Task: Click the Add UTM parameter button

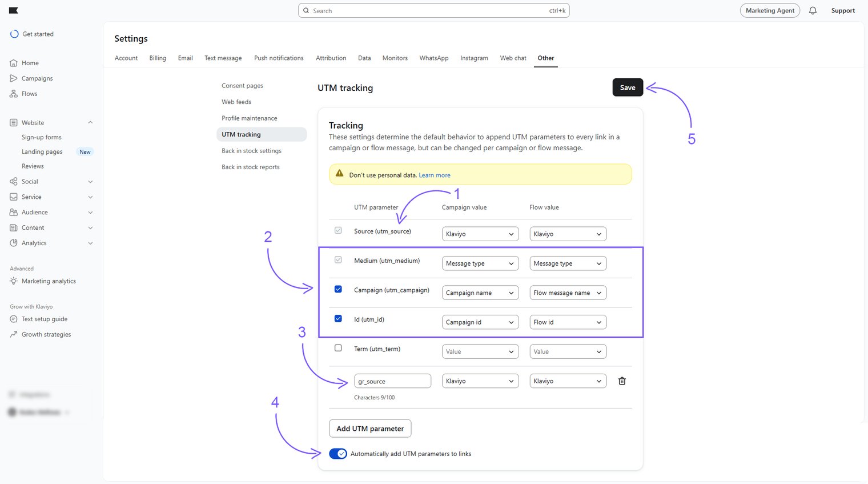Action: (370, 429)
